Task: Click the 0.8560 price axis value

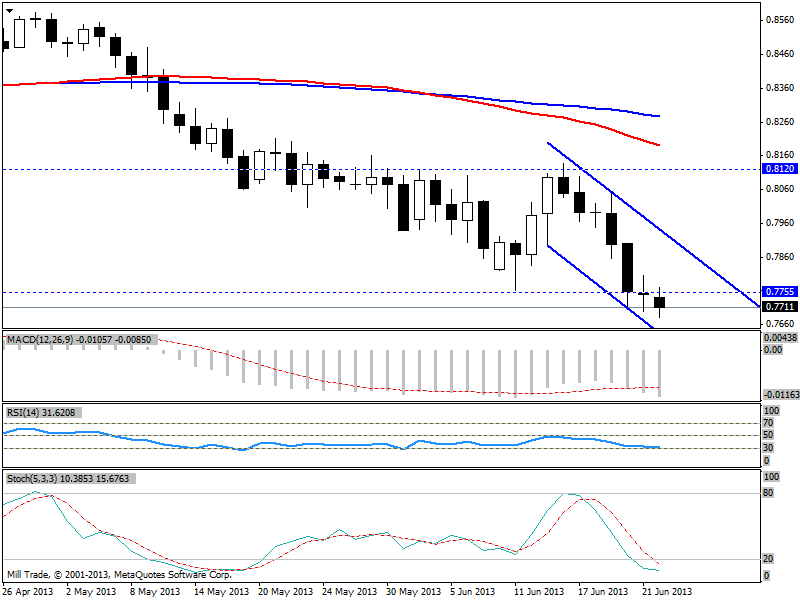Action: pos(780,20)
